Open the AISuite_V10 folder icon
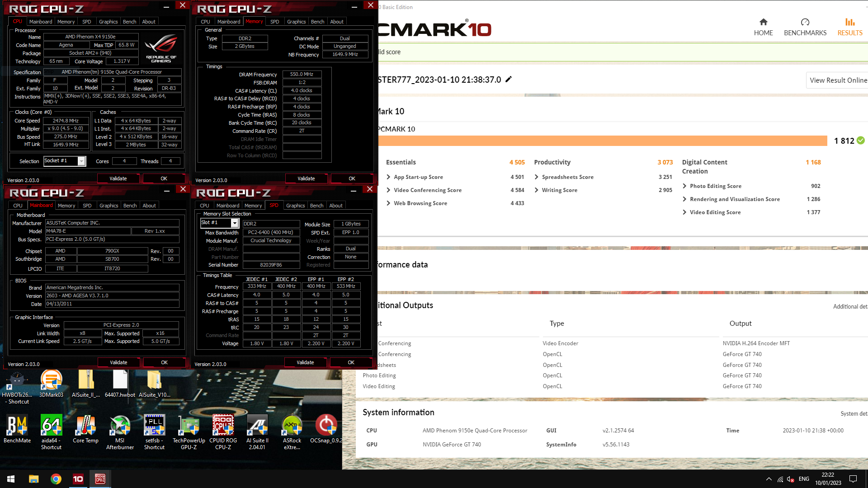 pos(154,384)
